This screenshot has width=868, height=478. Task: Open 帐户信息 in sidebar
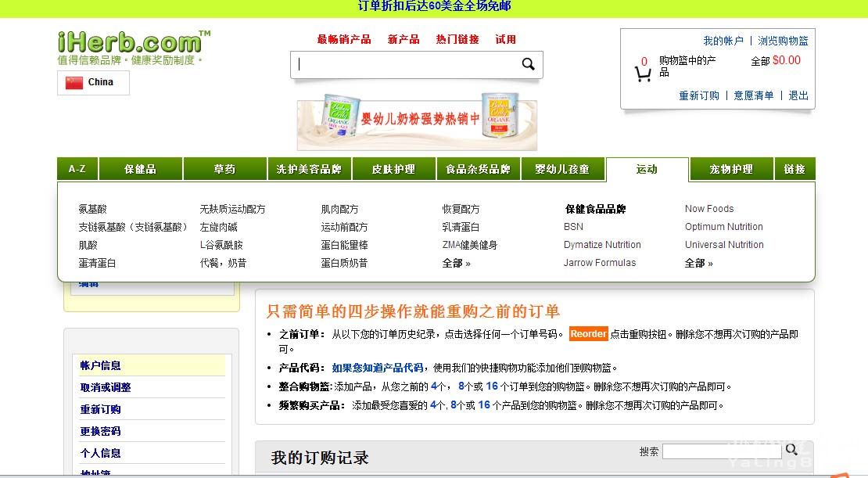click(x=100, y=365)
